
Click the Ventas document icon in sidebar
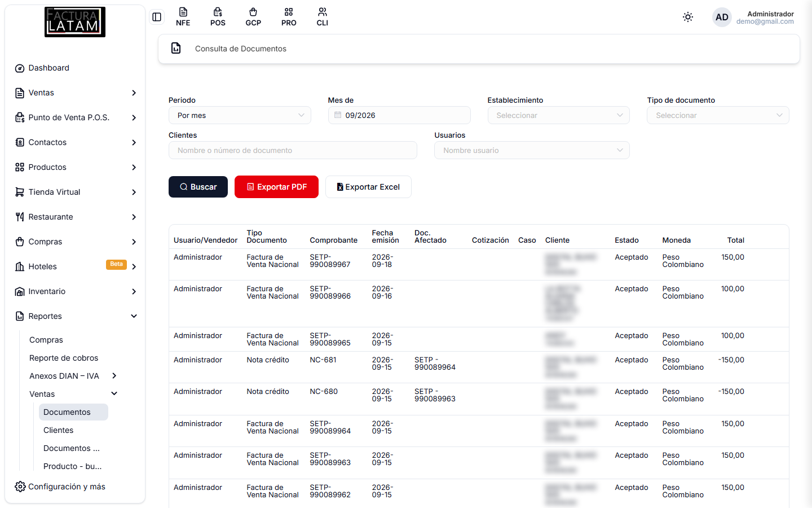coord(20,93)
